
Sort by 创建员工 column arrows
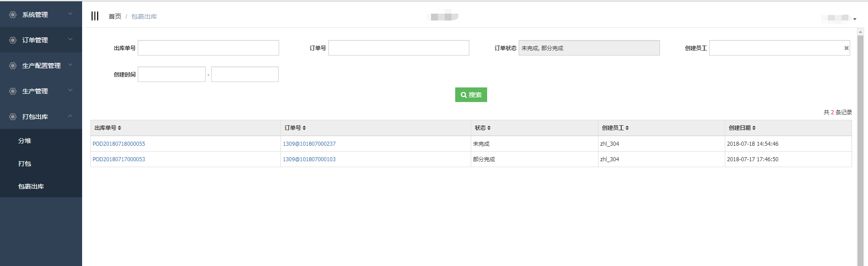[627, 128]
